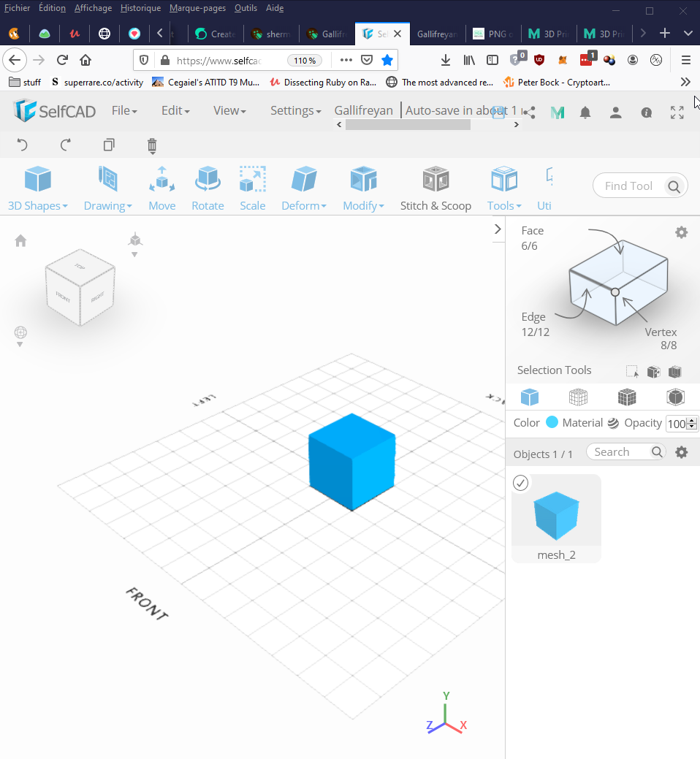Open notifications bell
700x759 pixels.
[585, 112]
